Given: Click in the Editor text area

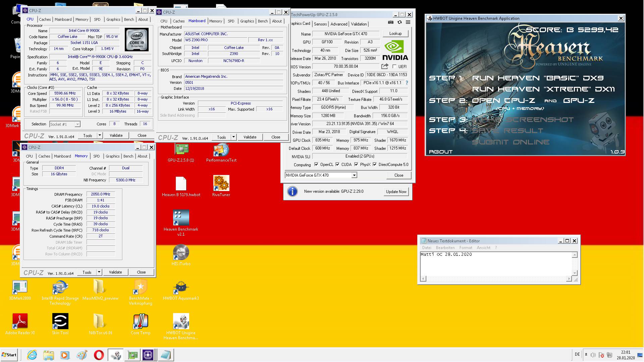Looking at the screenshot, I should (496, 264).
